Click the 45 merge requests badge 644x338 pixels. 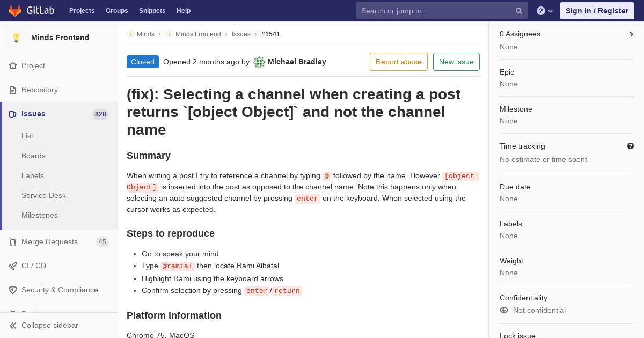103,242
